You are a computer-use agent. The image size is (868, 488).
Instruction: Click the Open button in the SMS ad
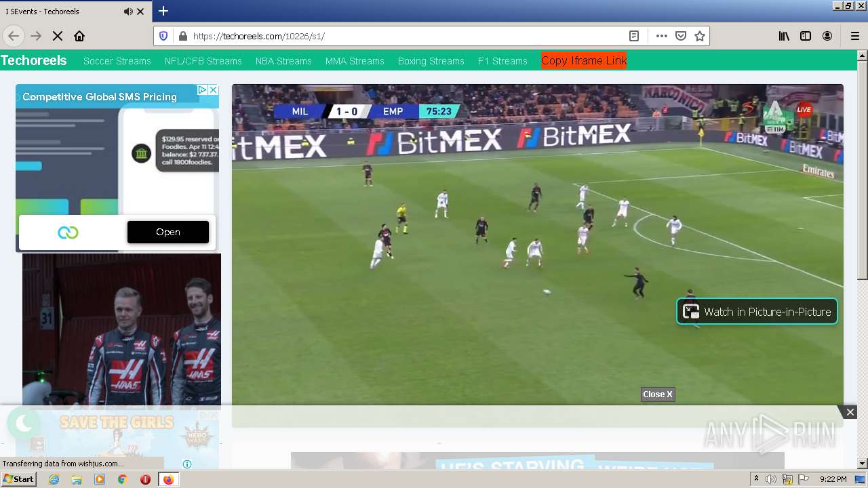(168, 232)
